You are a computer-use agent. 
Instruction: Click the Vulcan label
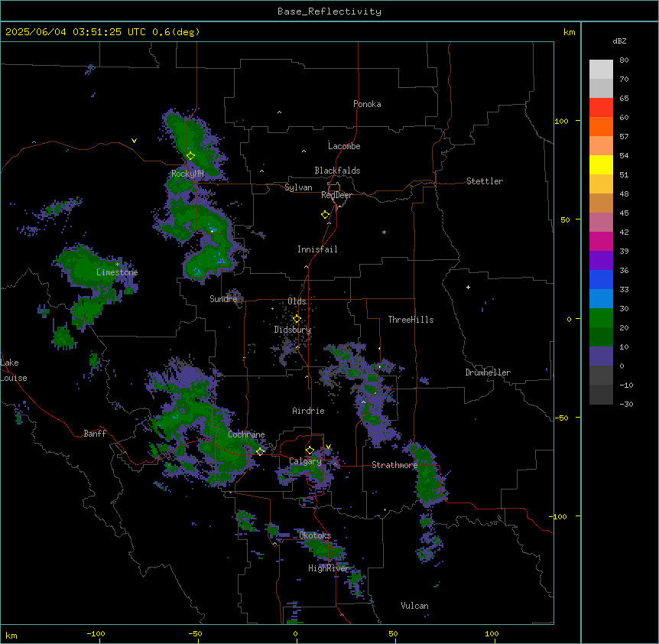pos(415,606)
